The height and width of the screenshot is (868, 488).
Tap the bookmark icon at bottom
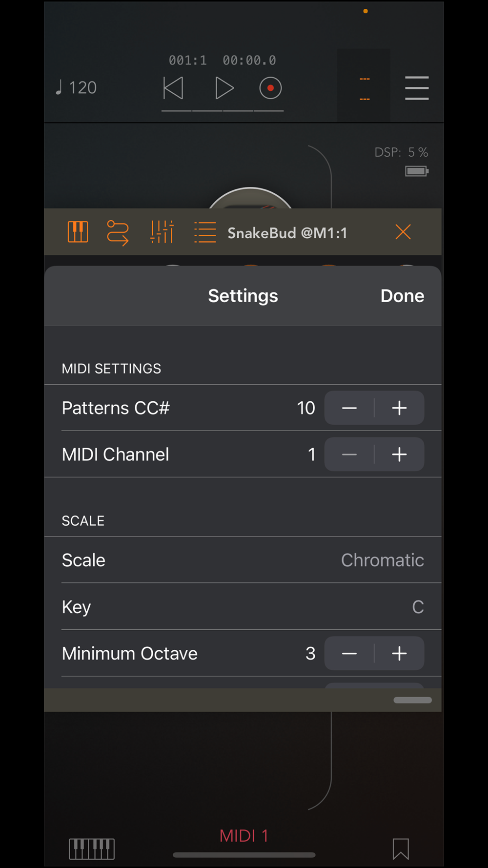click(x=401, y=848)
